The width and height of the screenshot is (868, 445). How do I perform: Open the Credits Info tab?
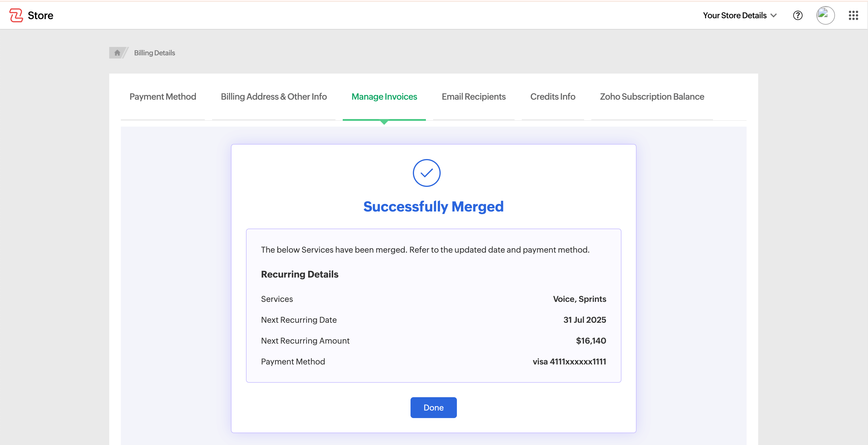point(552,97)
